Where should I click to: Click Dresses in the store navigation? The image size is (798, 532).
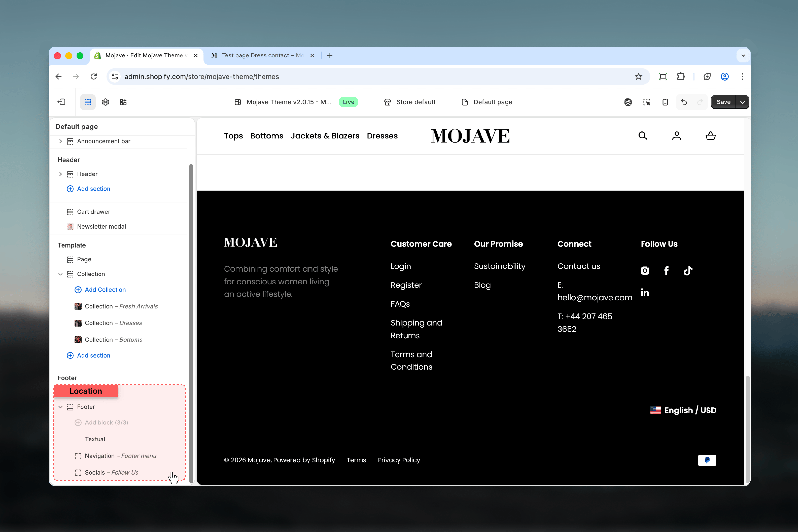pos(382,136)
